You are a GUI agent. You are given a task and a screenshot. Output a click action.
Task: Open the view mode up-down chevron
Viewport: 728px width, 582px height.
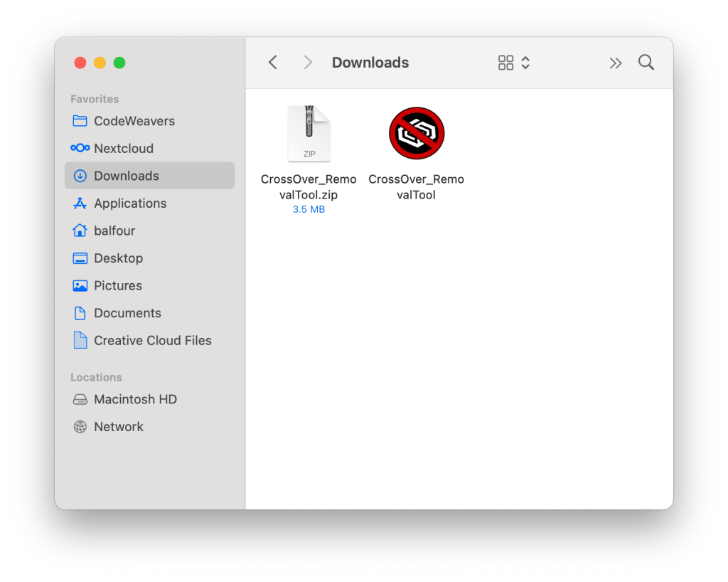coord(525,63)
